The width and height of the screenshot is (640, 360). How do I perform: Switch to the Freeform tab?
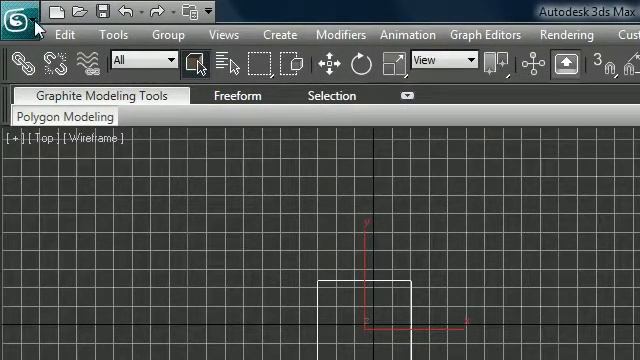pos(238,96)
